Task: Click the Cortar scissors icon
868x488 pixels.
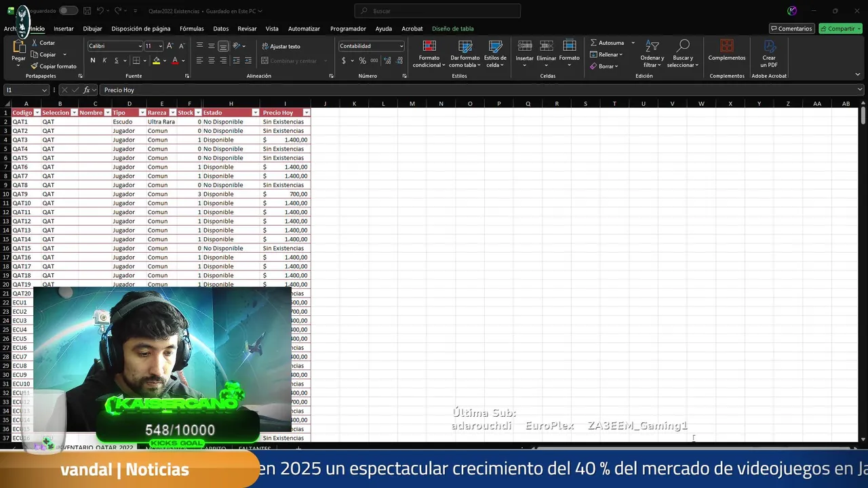Action: click(x=35, y=43)
